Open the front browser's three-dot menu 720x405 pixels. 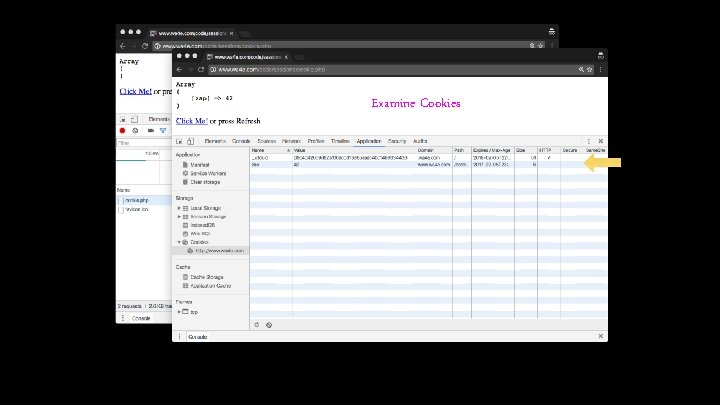coord(601,69)
